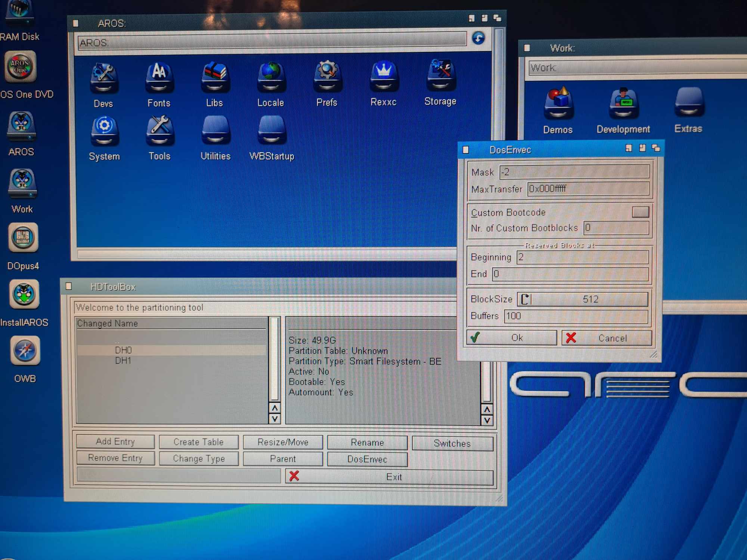
Task: Open the Fonts drawer icon
Action: tap(159, 78)
